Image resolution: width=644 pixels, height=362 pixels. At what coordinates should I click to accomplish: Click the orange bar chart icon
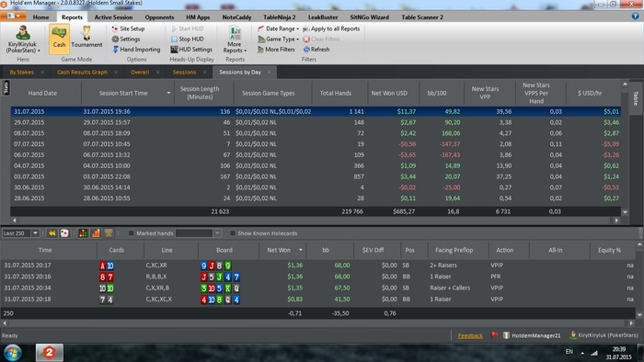[x=96, y=233]
